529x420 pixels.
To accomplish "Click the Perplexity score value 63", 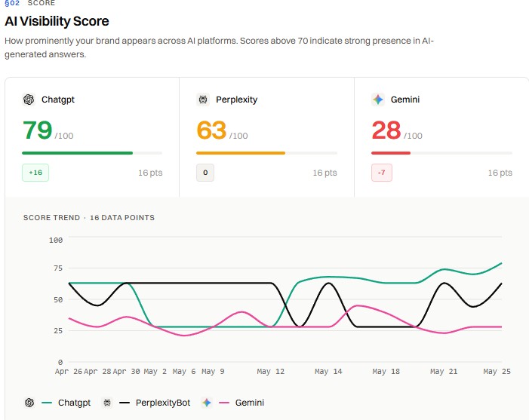I will 211,130.
